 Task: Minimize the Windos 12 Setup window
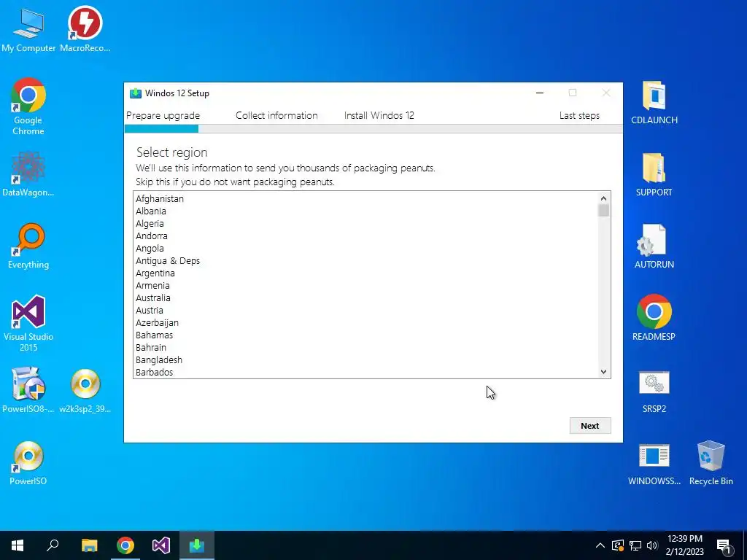[540, 93]
